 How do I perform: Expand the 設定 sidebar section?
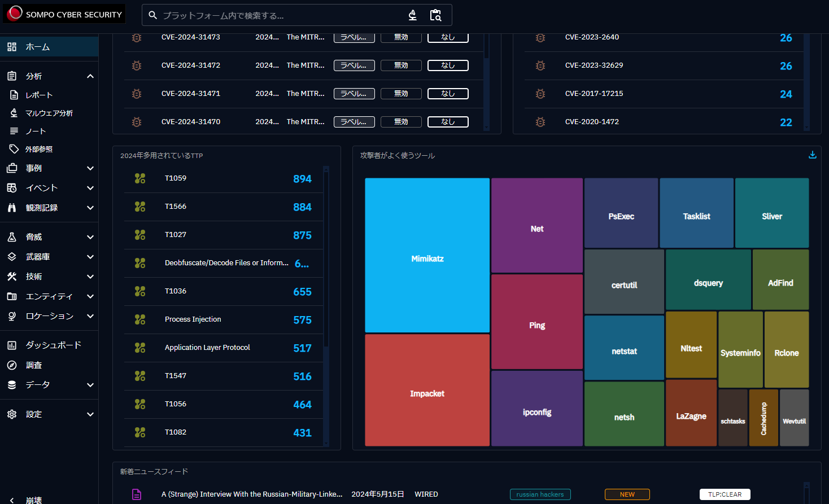click(x=90, y=414)
